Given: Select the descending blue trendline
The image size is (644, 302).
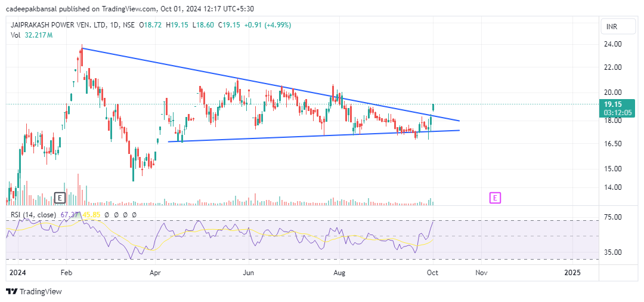Looking at the screenshot, I should pos(271,85).
